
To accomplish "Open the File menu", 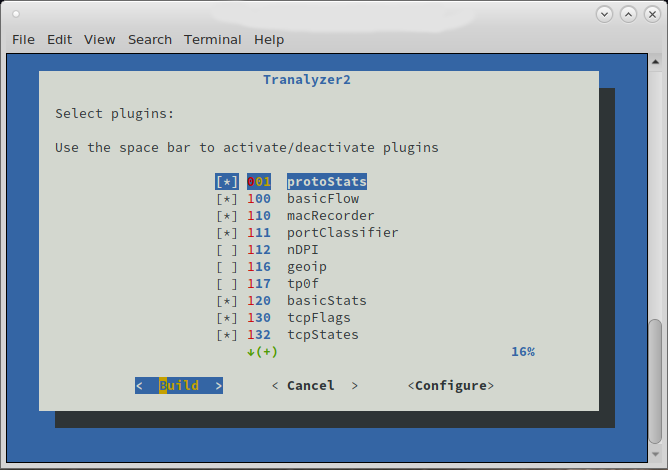I will (23, 40).
